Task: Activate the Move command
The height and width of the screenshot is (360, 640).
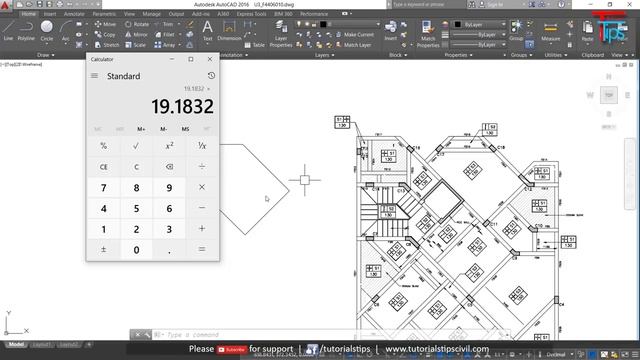Action: (105, 24)
